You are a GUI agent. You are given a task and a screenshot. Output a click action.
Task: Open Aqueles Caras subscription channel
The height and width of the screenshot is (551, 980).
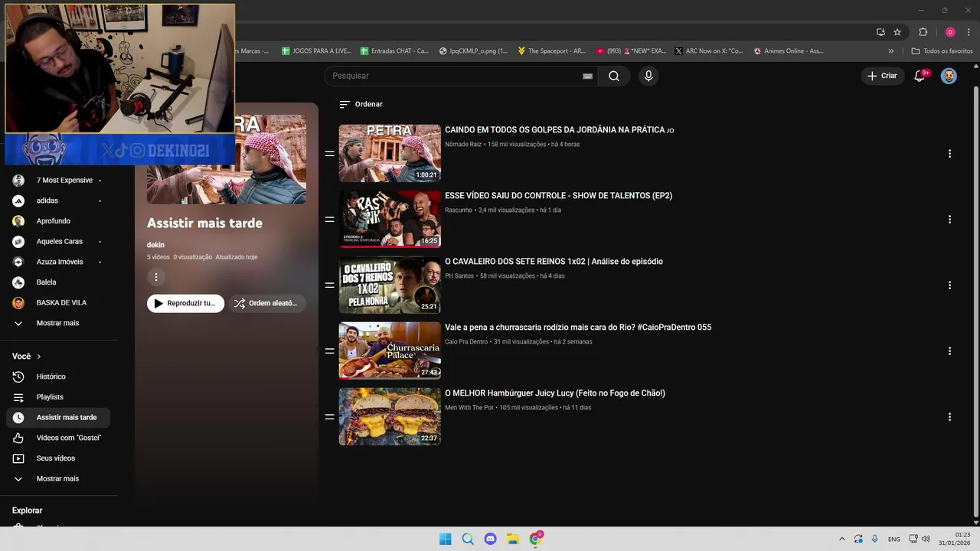pyautogui.click(x=58, y=242)
